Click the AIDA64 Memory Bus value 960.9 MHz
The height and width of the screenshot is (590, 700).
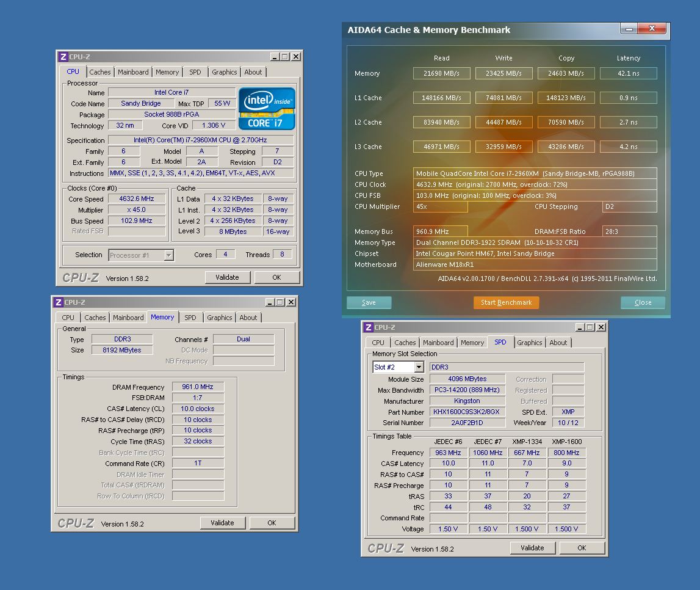click(441, 231)
